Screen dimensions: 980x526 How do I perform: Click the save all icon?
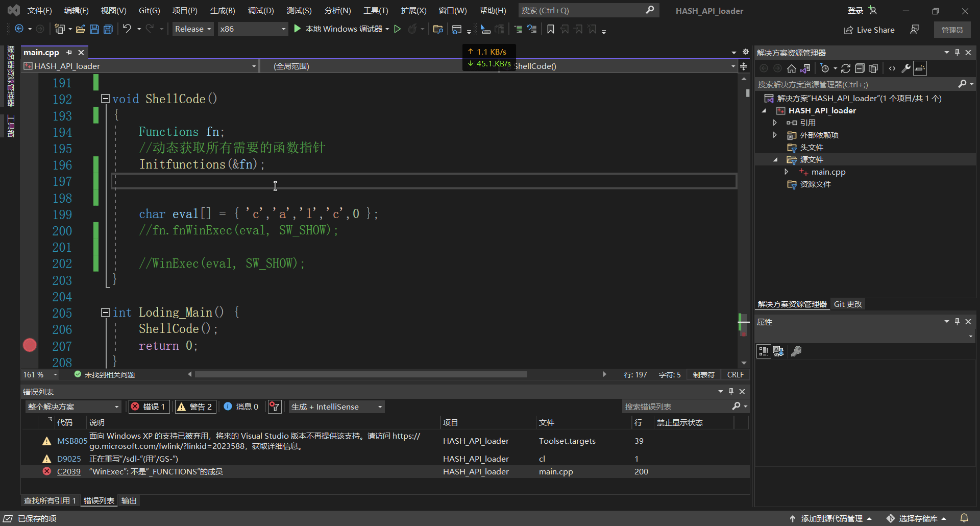click(108, 29)
